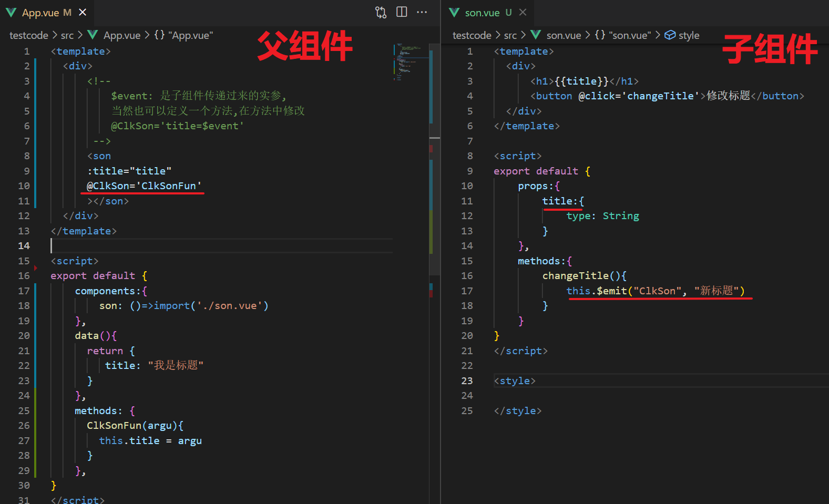Click the changeTitle() method in son.vue

click(585, 275)
